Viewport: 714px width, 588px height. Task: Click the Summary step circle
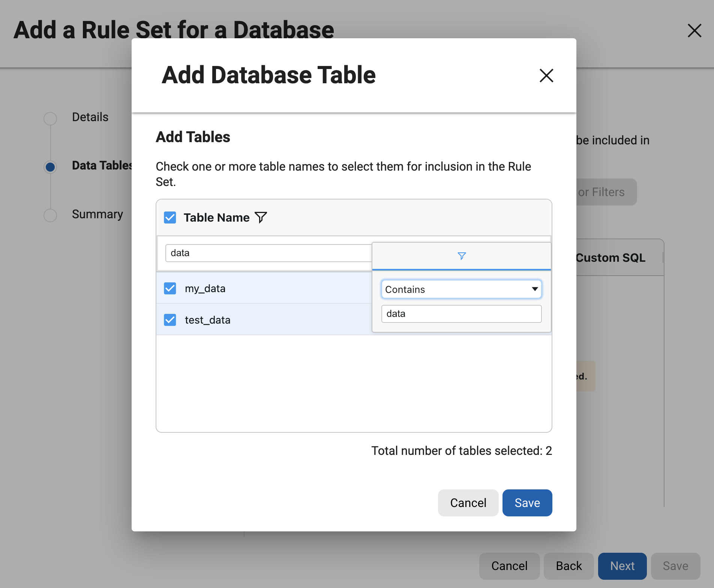[50, 215]
